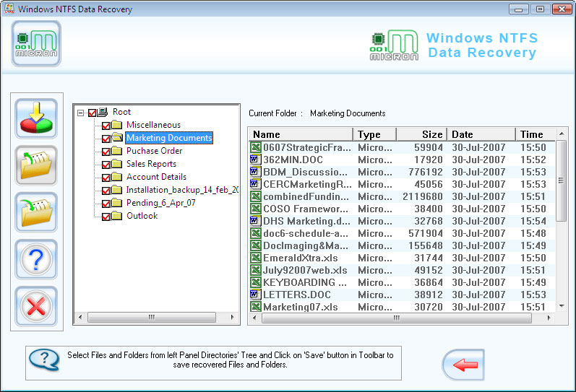
Task: Click the Account Details folder icon
Action: coord(117,177)
